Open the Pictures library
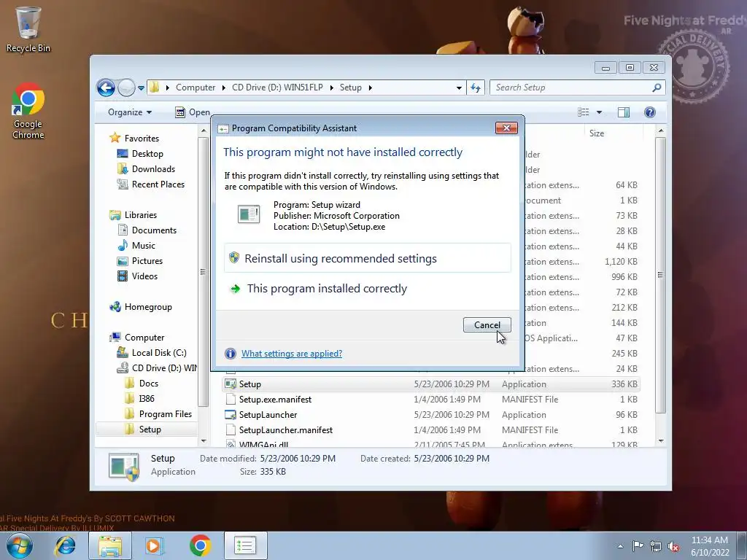The height and width of the screenshot is (560, 747). pos(147,261)
